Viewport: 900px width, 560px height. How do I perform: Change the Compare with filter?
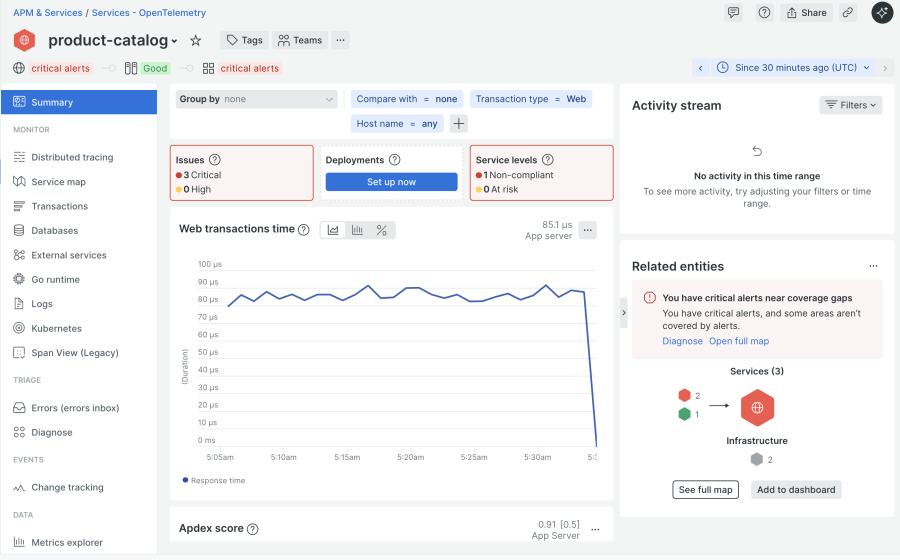pos(407,99)
